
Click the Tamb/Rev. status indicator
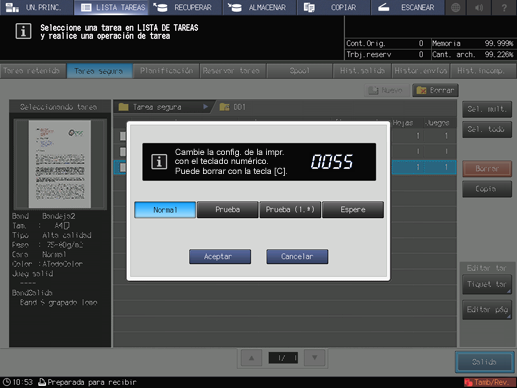point(490,382)
